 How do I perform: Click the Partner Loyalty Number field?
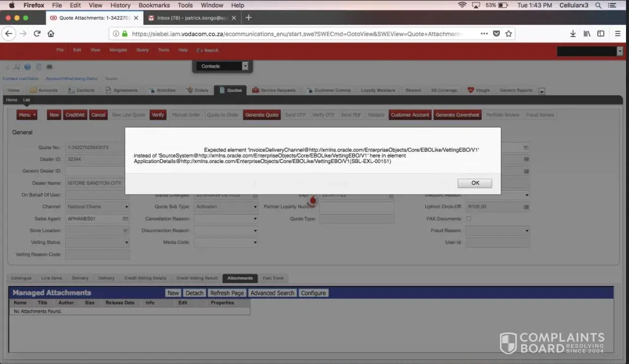357,207
